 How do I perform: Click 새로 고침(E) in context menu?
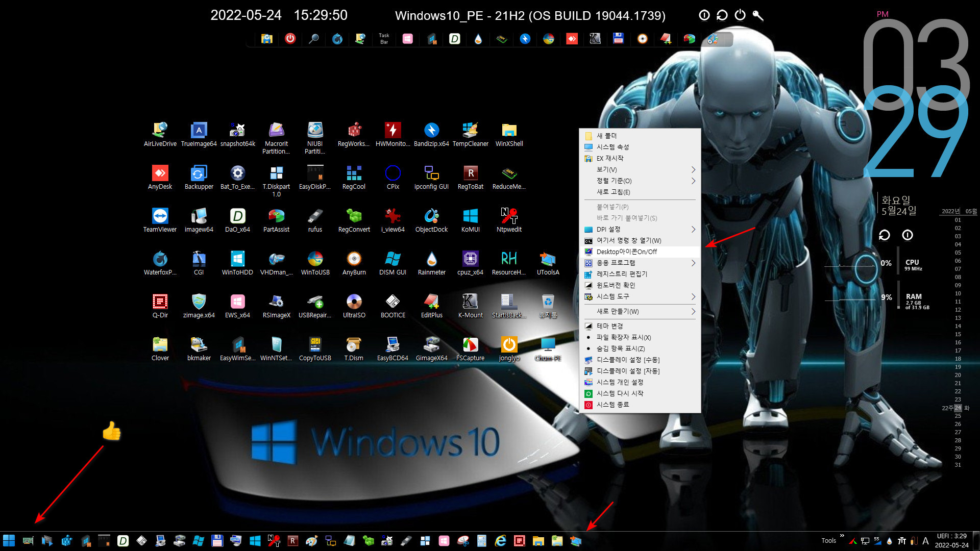pos(640,192)
